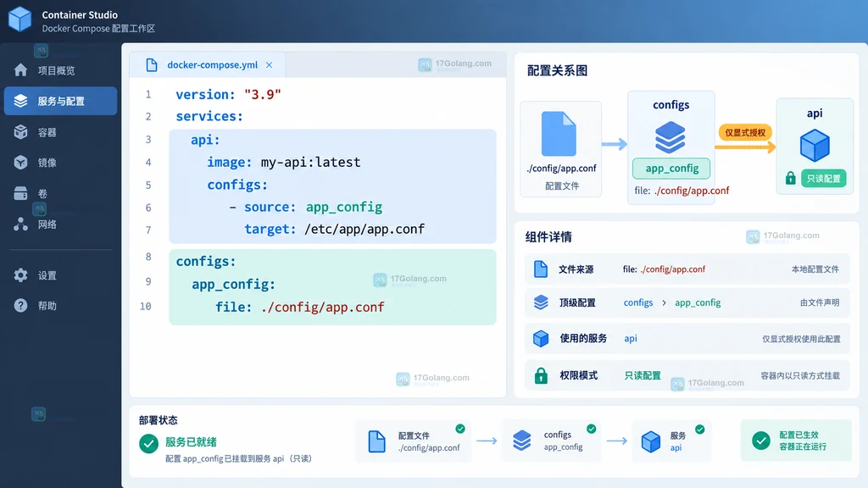Click the chevron between configs and app_config
Screen dimensions: 868x488
pyautogui.click(x=664, y=302)
